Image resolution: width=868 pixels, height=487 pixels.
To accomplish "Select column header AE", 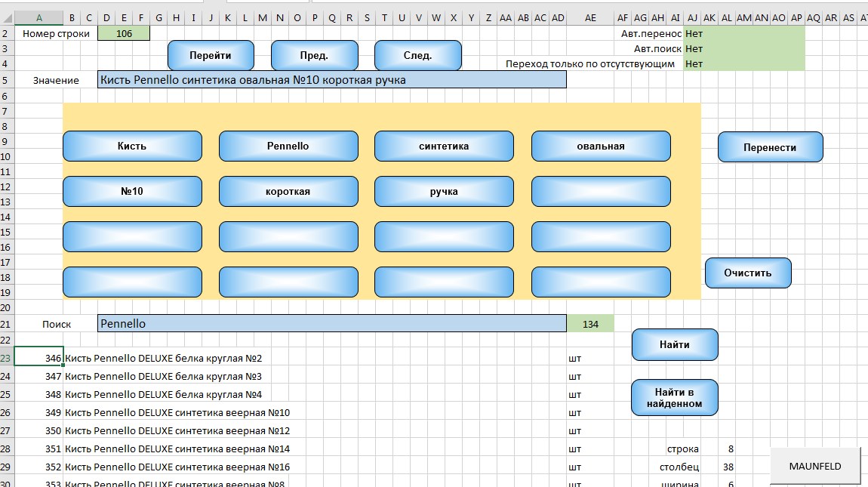I will [590, 18].
